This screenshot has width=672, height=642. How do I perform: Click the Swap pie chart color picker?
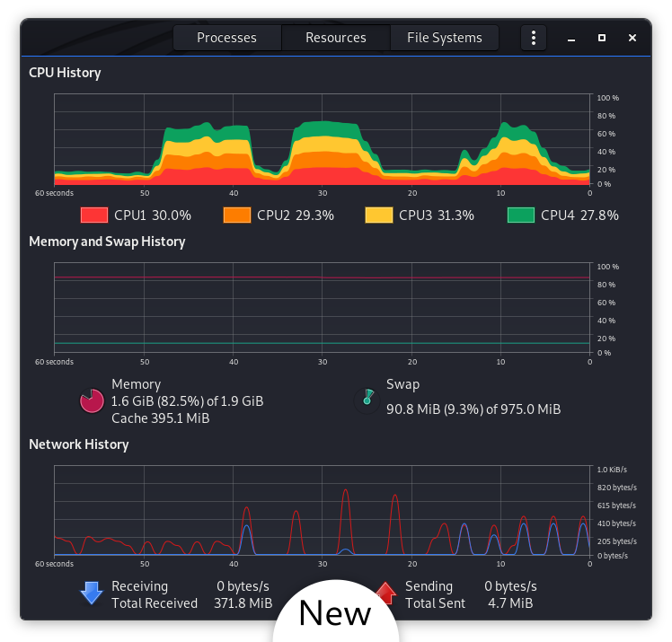[367, 400]
